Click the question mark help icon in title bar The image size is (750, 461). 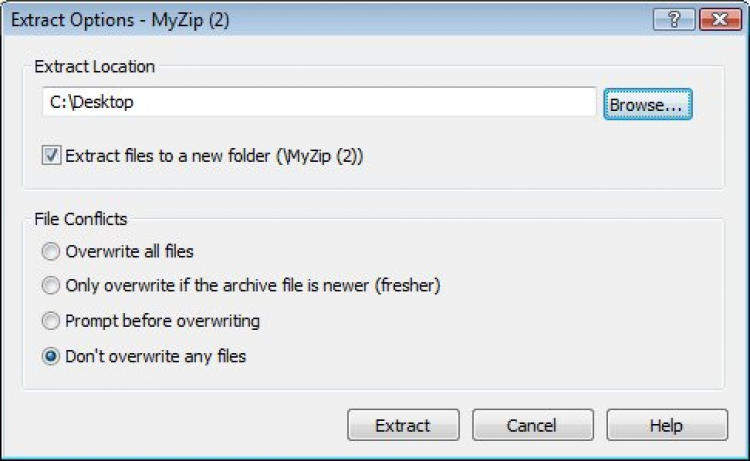click(x=675, y=20)
